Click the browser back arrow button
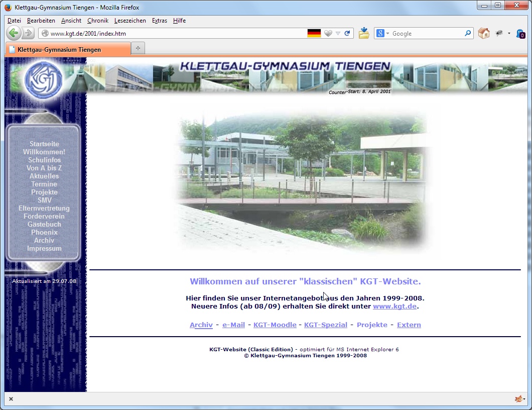The image size is (532, 410). 14,33
